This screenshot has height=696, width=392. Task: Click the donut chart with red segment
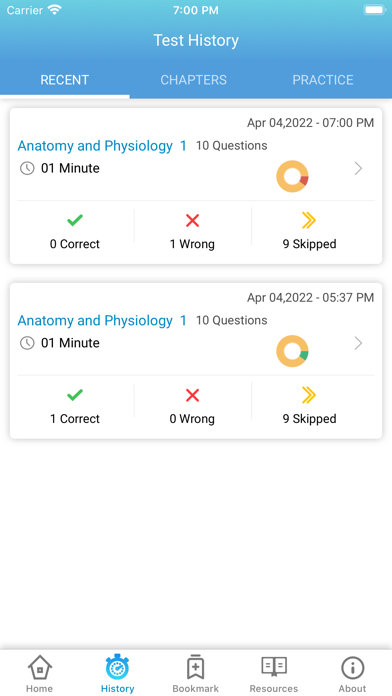[x=292, y=176]
